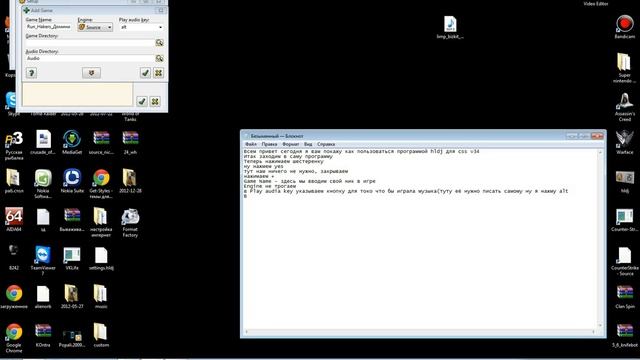Confirm Setup window with lower checkmark button
640x360 pixels.
point(142,101)
